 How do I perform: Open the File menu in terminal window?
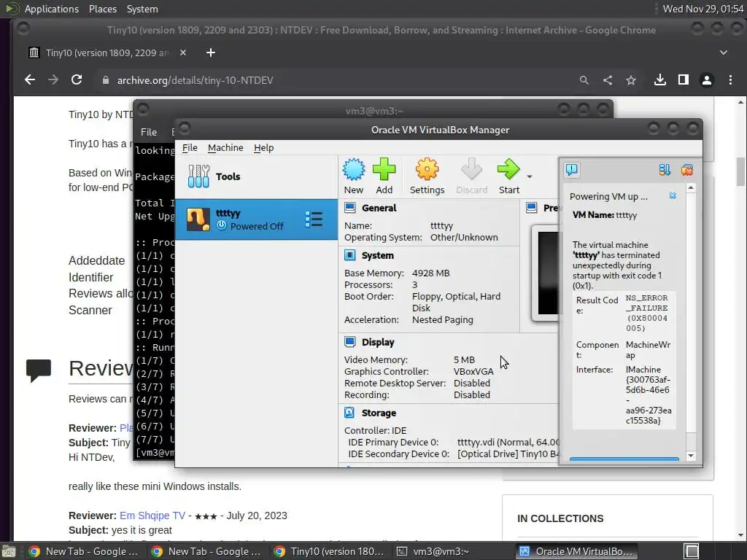tap(149, 132)
